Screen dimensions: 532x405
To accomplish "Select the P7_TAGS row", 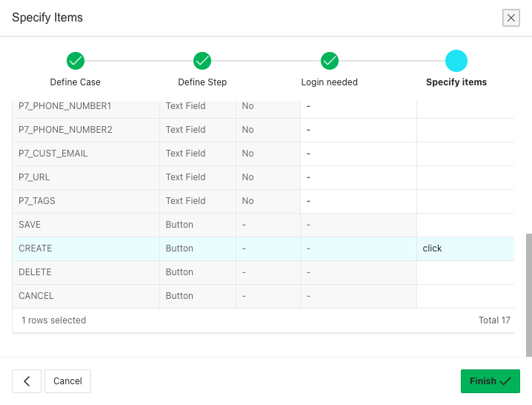I will 85,201.
